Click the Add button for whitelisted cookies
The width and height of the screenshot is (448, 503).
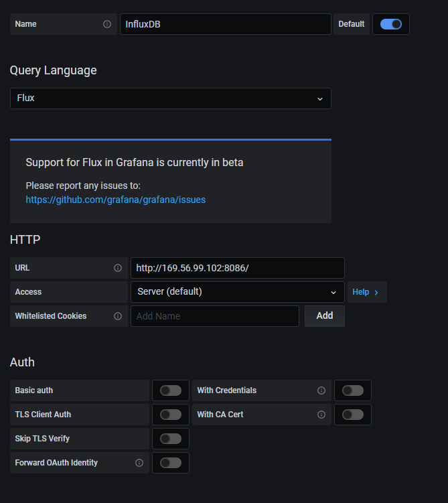325,316
